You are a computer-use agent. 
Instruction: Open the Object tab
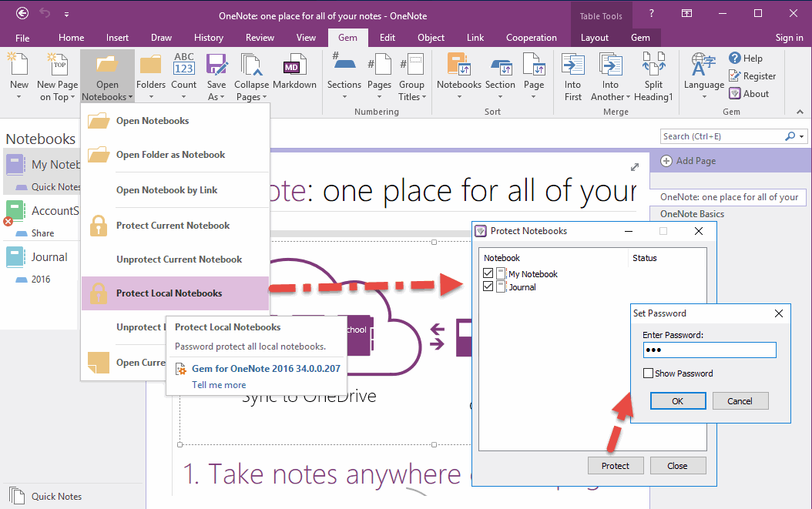click(431, 38)
